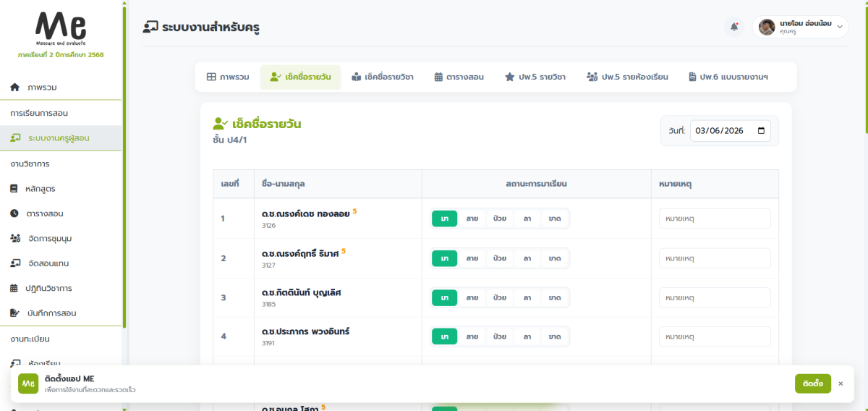Image resolution: width=868 pixels, height=411 pixels.
Task: Mark ณรงค์เดช ทองลอย as มา
Action: (444, 219)
